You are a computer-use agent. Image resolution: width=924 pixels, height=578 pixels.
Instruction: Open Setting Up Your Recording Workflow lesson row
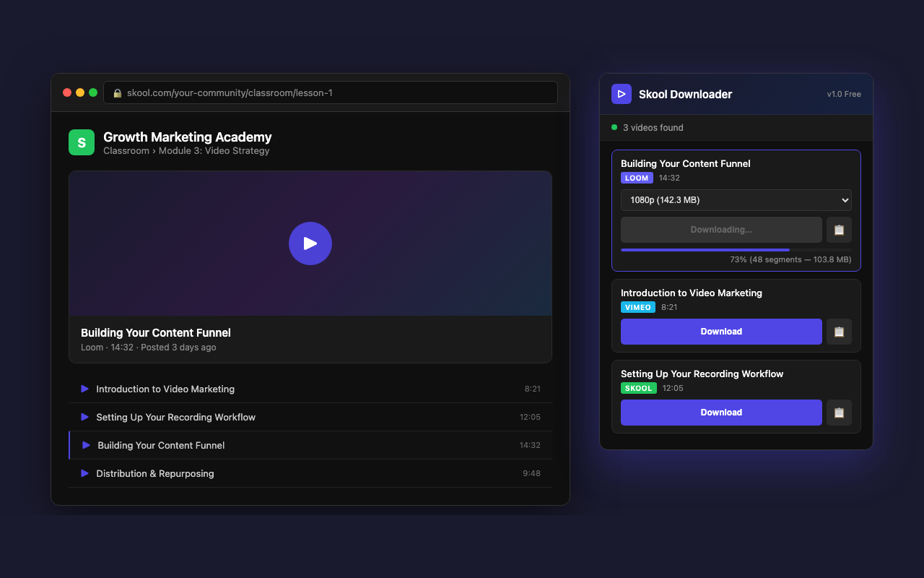coord(310,417)
